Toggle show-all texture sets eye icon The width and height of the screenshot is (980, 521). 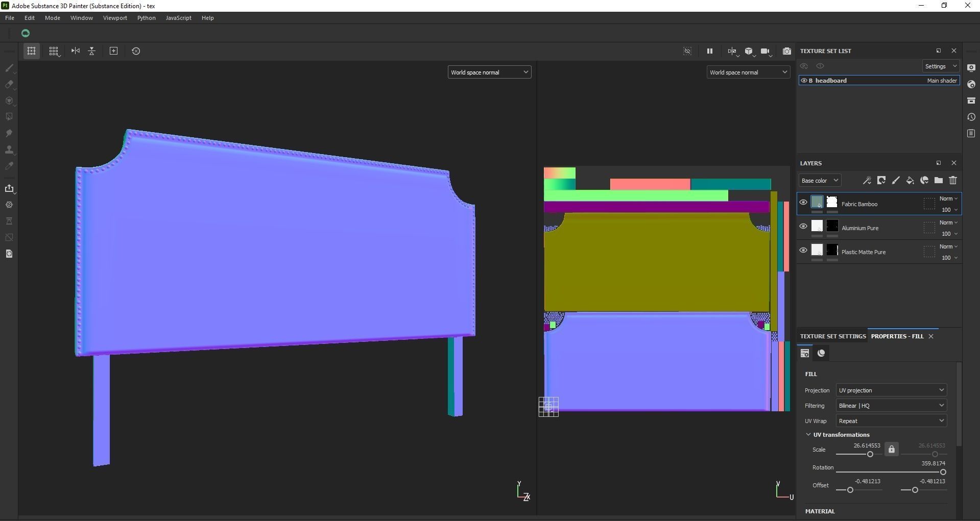[820, 66]
